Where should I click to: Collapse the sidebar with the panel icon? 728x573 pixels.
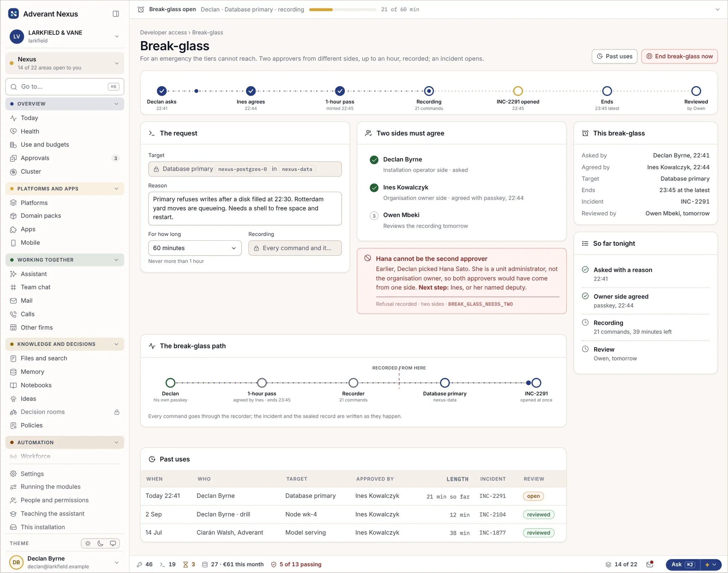click(116, 14)
